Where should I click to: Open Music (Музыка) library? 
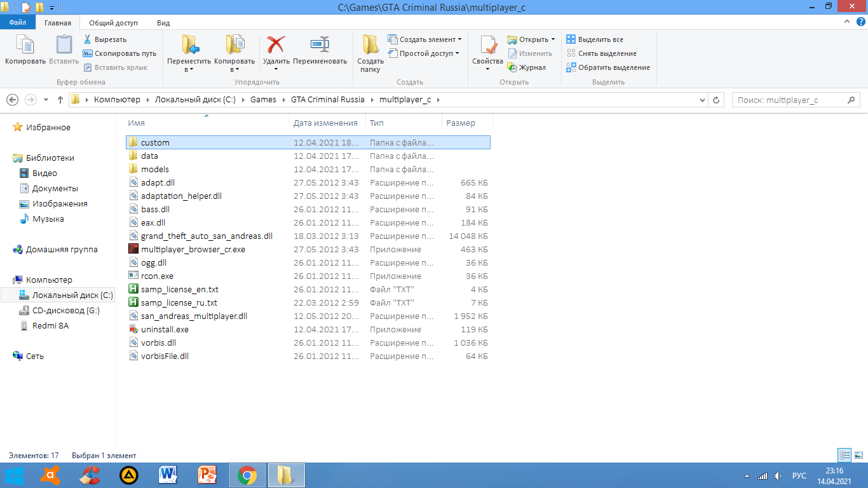click(42, 219)
